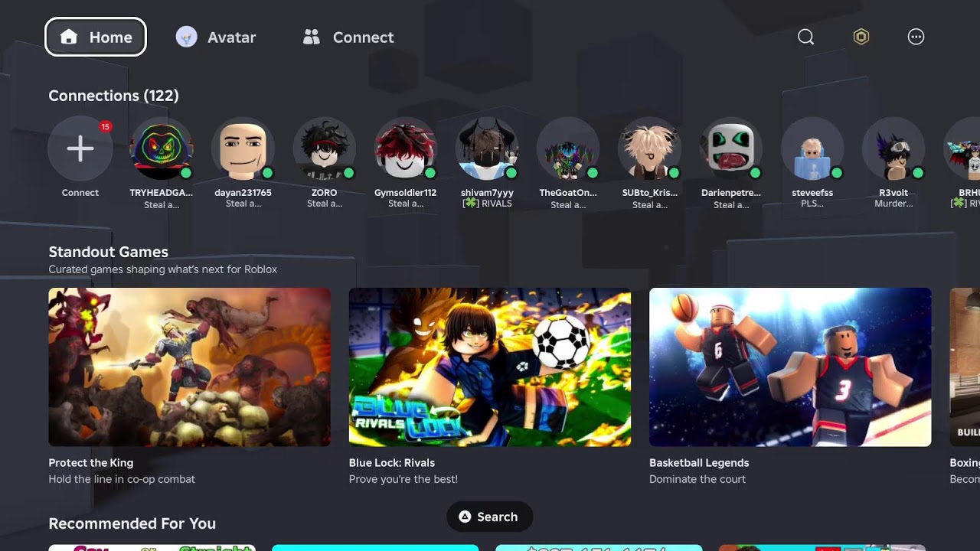Select ZORO's avatar
Image resolution: width=980 pixels, height=551 pixels.
(325, 148)
